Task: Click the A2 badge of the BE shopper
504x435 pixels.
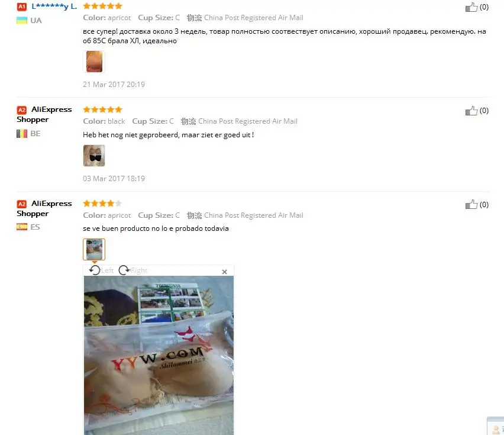Action: (x=21, y=110)
